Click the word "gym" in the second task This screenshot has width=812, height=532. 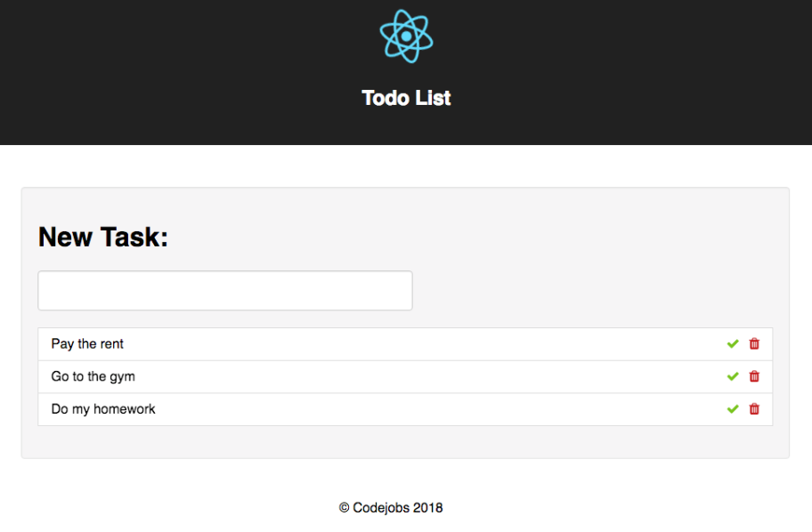(123, 377)
